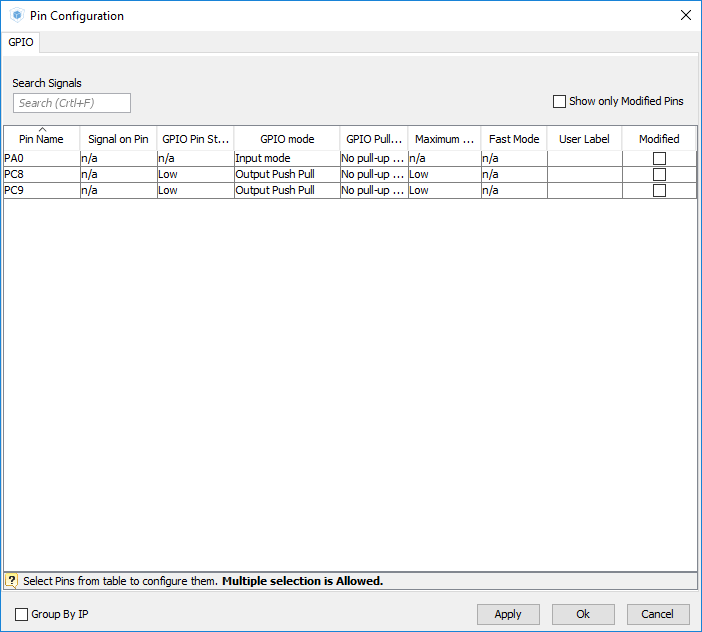Viewport: 702px width, 632px height.
Task: Switch to the GPIO tab
Action: pos(21,42)
